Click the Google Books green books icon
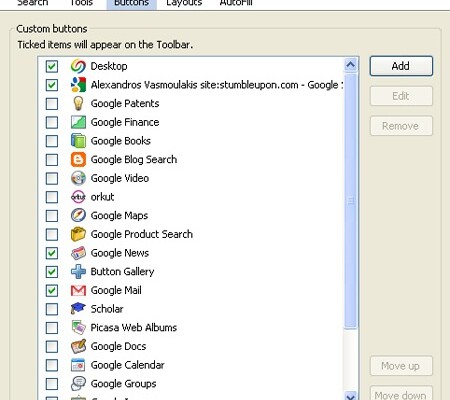 tap(78, 141)
